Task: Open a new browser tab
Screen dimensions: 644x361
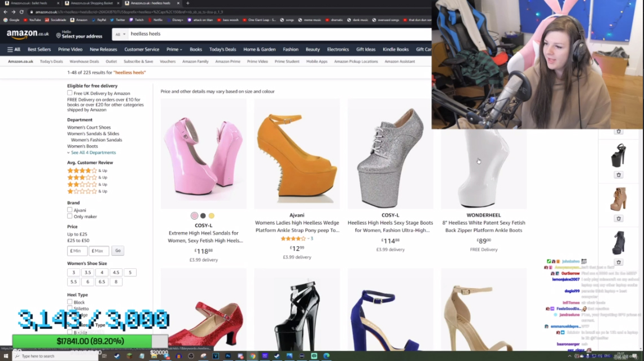Action: tap(188, 3)
